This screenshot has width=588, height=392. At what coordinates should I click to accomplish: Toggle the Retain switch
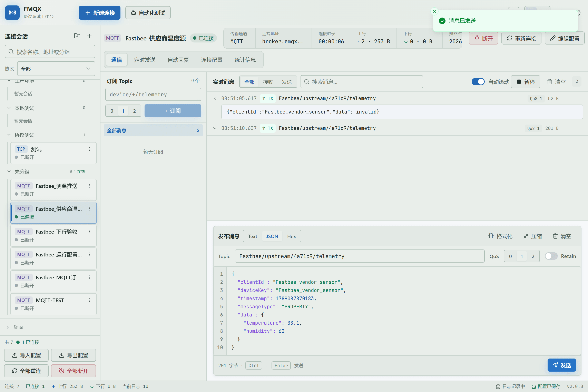click(551, 256)
